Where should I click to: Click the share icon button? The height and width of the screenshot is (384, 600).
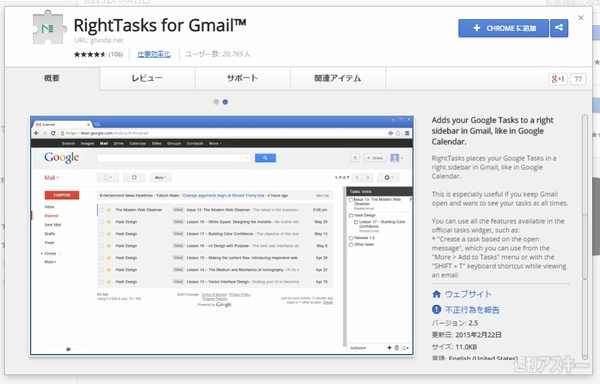pos(559,28)
